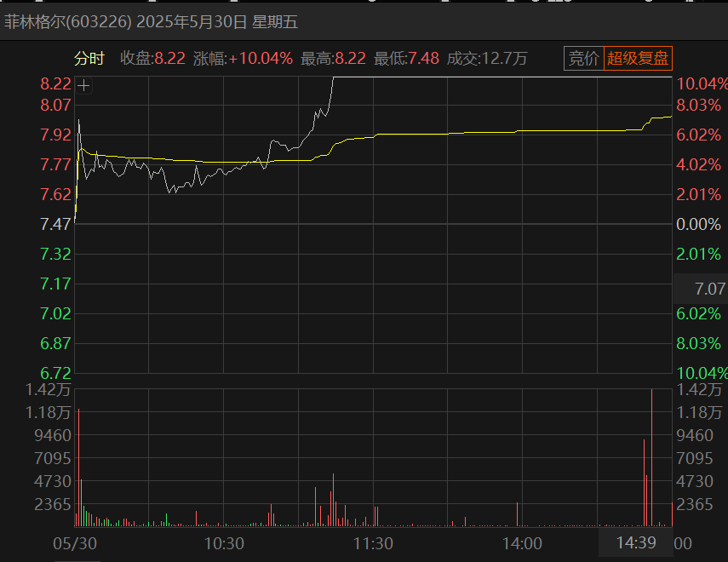This screenshot has width=728, height=562.
Task: Click the 0.00% baseline percentage label
Action: 698,224
